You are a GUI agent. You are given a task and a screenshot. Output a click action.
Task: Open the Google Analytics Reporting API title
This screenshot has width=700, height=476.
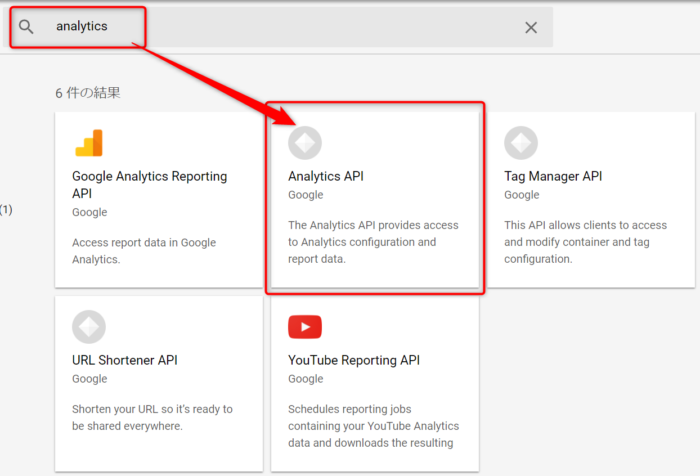pyautogui.click(x=149, y=184)
